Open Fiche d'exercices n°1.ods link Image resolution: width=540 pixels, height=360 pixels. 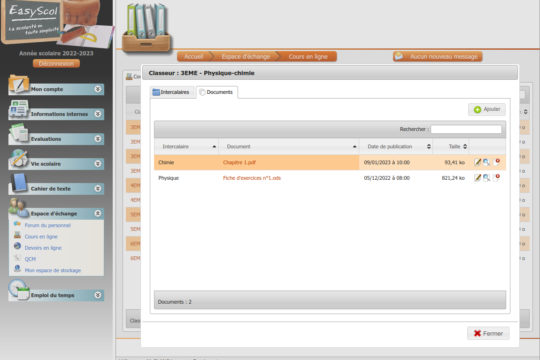click(252, 178)
